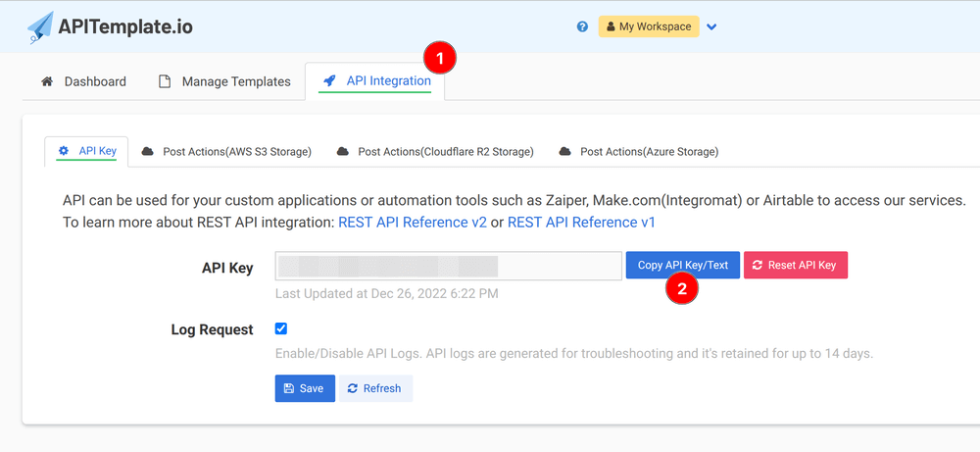Click the Reset API Key button

(x=796, y=265)
